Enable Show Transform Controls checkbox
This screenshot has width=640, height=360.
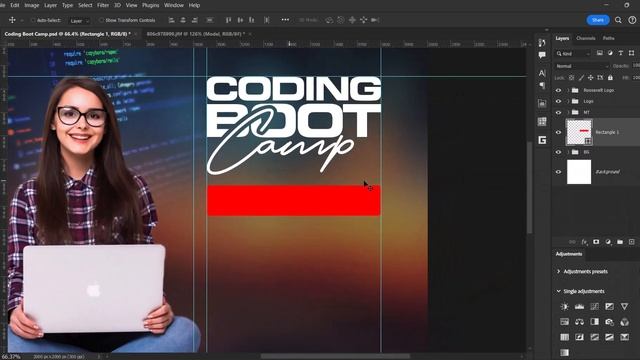(x=102, y=20)
